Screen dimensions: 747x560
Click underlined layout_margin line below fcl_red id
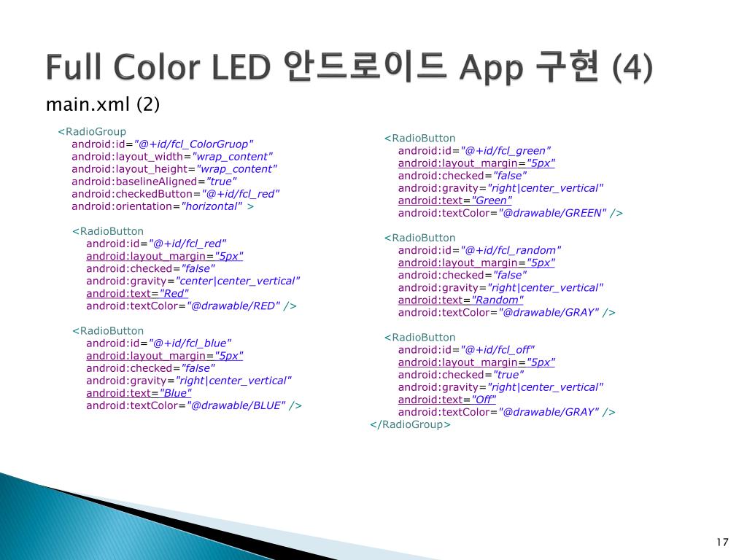[x=164, y=256]
